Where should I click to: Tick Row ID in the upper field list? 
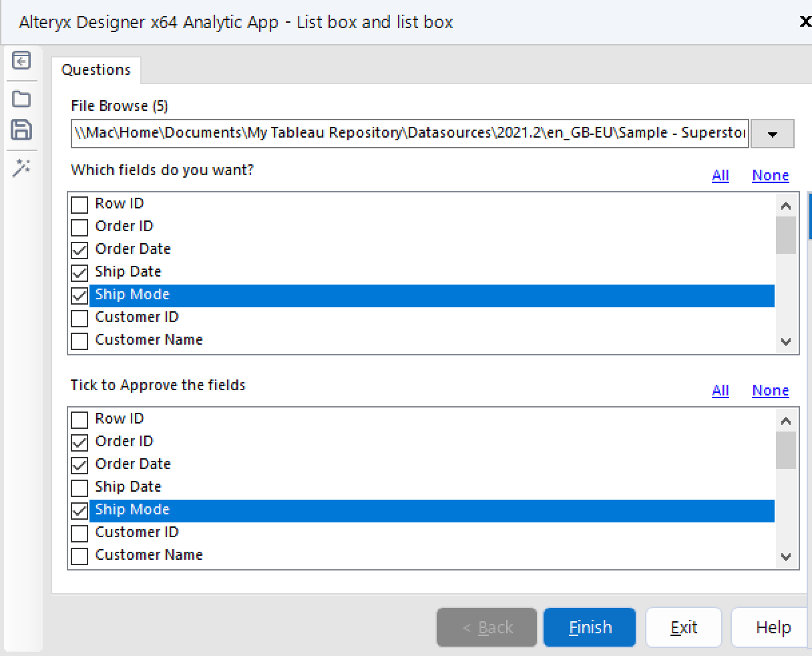coord(79,204)
